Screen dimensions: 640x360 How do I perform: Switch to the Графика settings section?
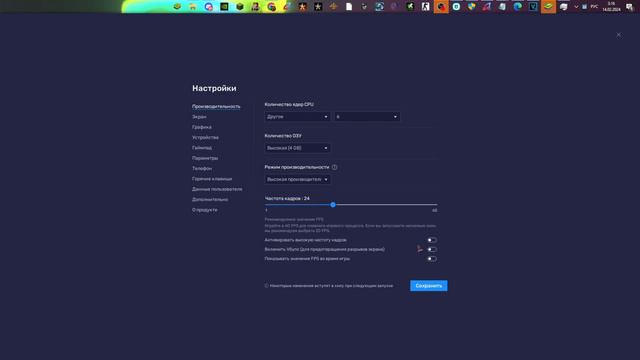[202, 127]
